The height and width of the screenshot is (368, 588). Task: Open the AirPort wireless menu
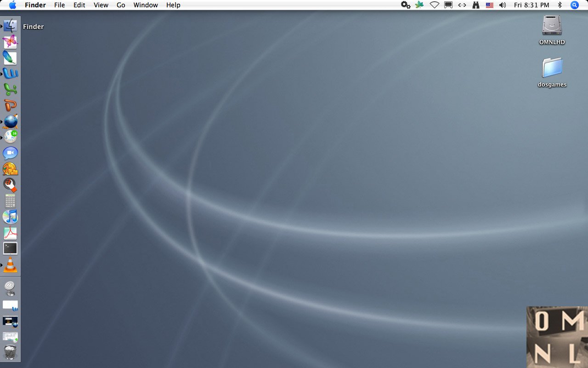pos(434,5)
